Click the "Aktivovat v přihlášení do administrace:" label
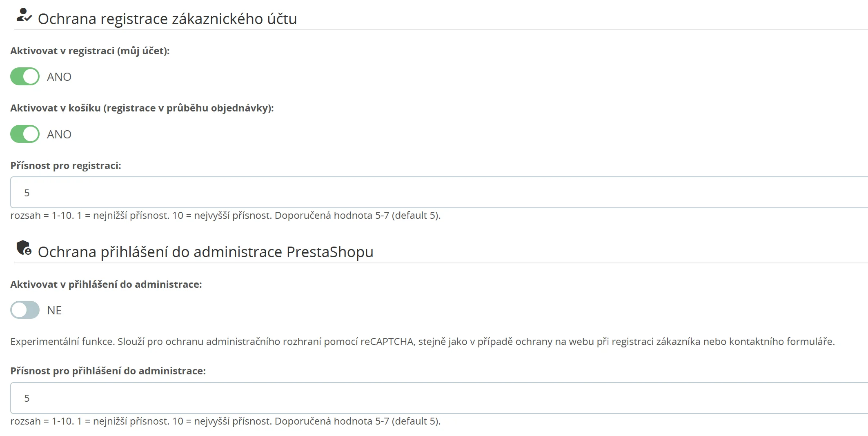 coord(106,285)
